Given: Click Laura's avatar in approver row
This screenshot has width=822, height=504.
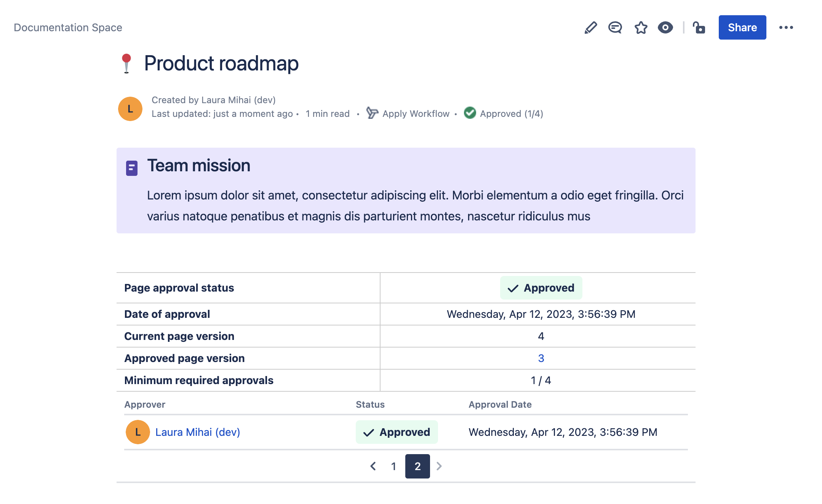Looking at the screenshot, I should pyautogui.click(x=138, y=432).
